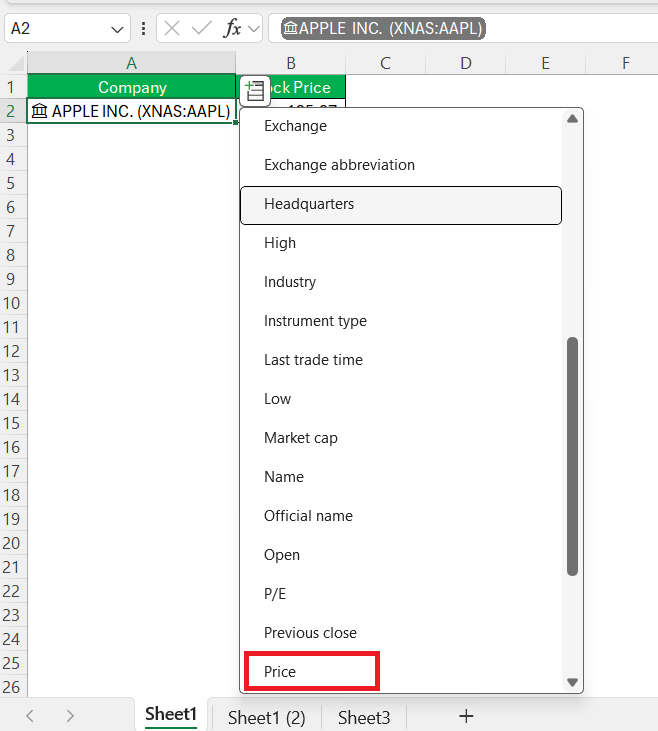Click the Insert Data field icon
Screen dimensions: 658x731
(255, 90)
